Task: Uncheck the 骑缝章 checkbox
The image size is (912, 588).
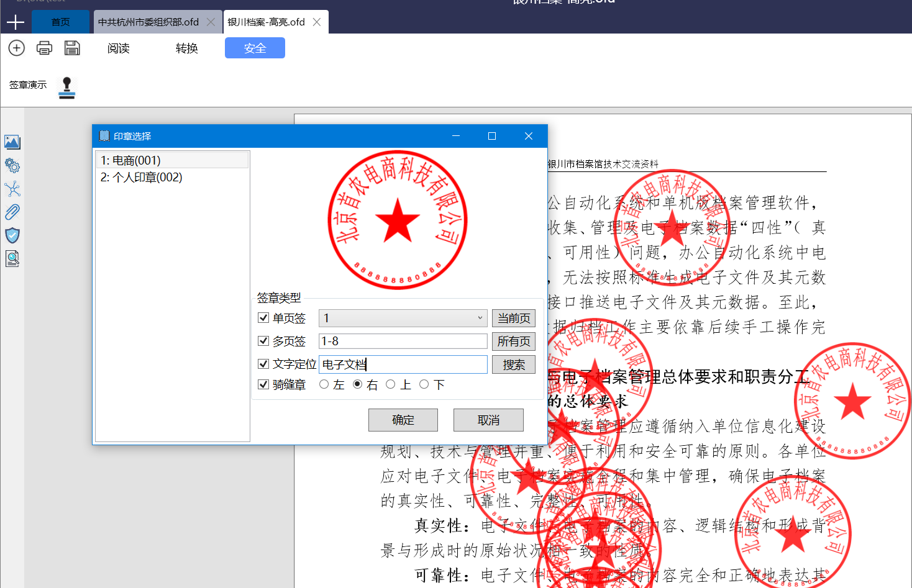Action: pos(263,384)
